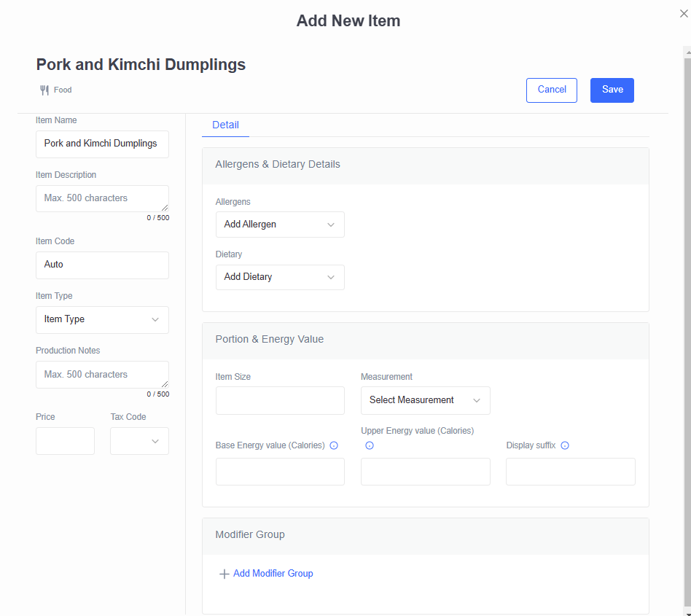691x616 pixels.
Task: Focus the Item Description text area
Action: point(102,199)
